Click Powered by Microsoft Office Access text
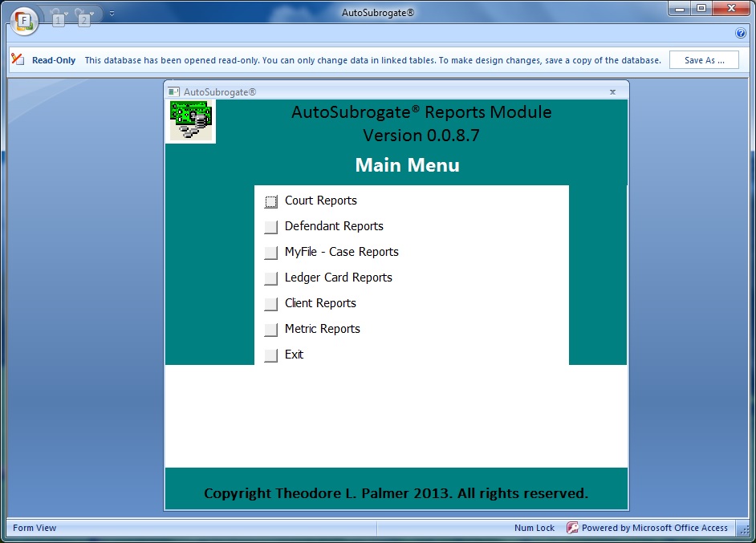This screenshot has height=543, width=756. (x=654, y=528)
